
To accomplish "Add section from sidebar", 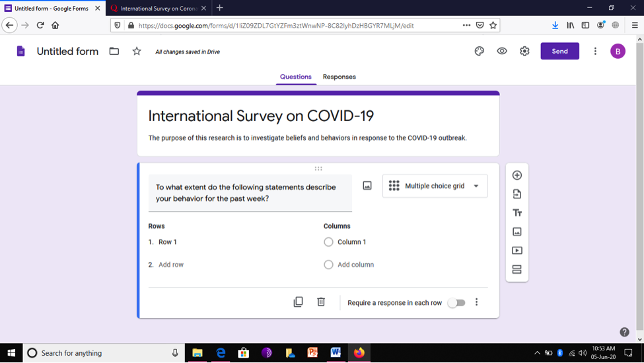I will click(517, 269).
